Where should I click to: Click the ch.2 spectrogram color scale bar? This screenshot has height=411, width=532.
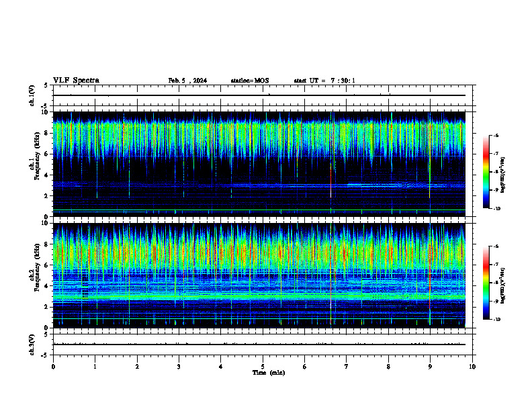[486, 283]
